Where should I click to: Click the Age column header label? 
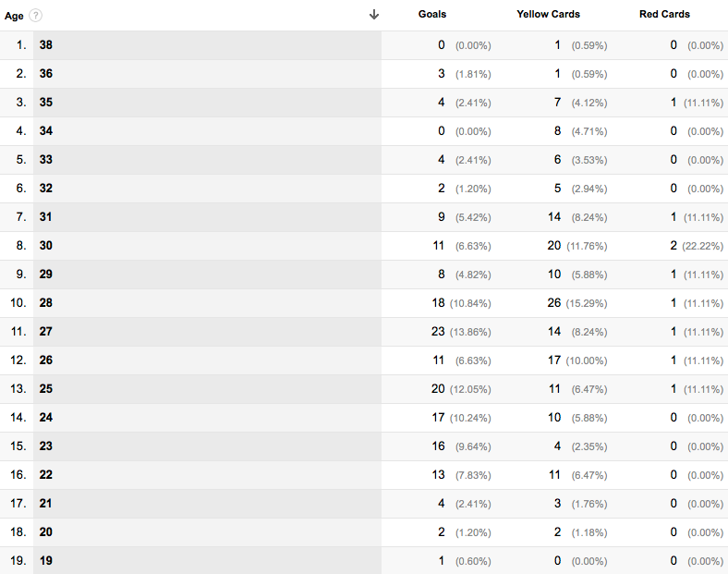point(14,16)
